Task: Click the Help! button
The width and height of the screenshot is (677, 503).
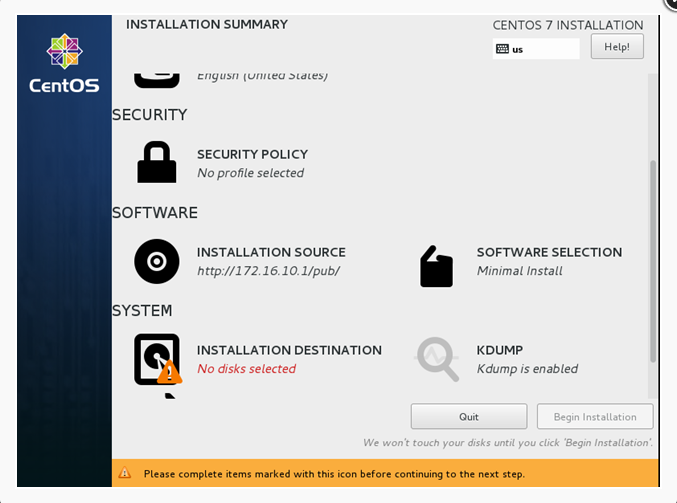Action: pyautogui.click(x=617, y=46)
